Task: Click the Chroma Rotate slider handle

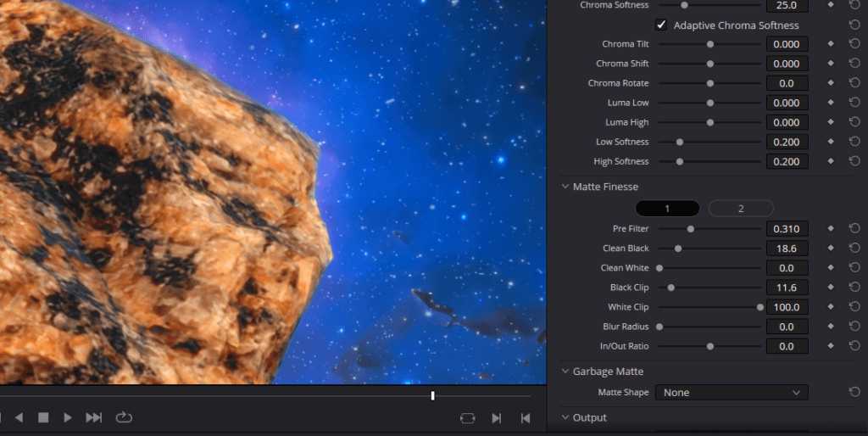Action: (x=709, y=83)
